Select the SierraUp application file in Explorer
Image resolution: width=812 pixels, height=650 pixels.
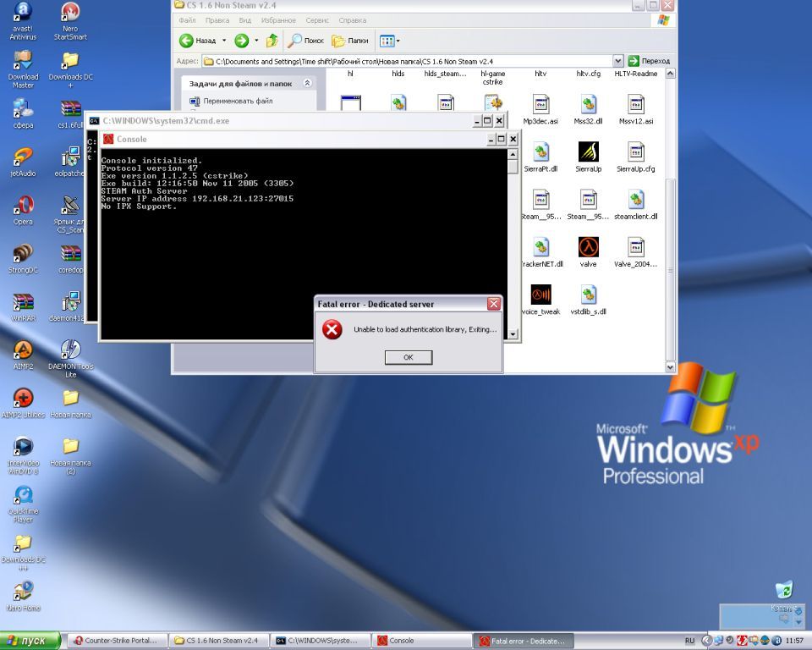tap(589, 157)
